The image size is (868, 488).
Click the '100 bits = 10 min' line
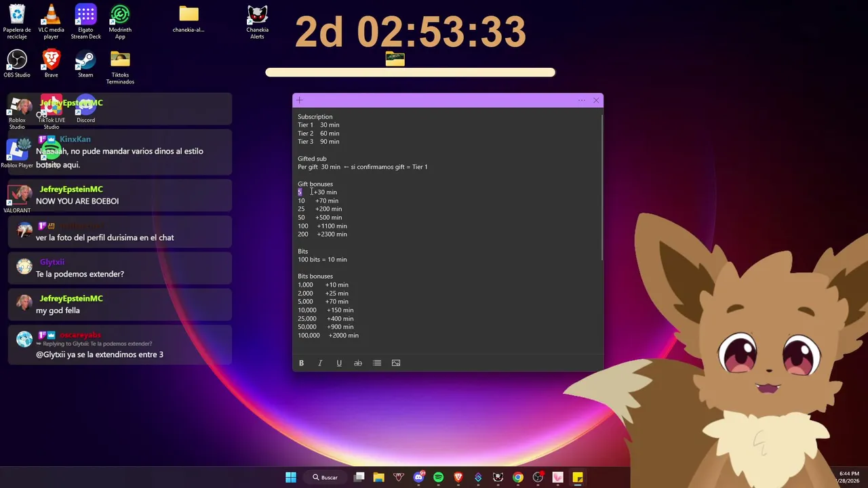coord(322,260)
